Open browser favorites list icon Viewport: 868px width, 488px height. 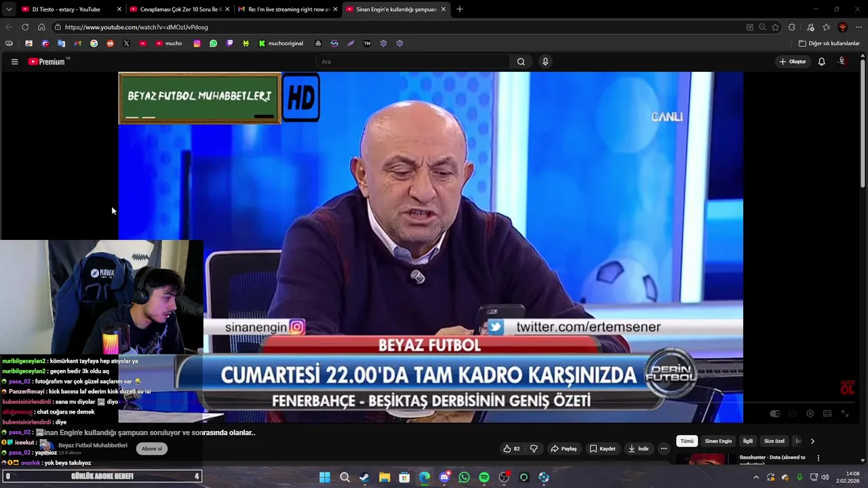pyautogui.click(x=826, y=27)
